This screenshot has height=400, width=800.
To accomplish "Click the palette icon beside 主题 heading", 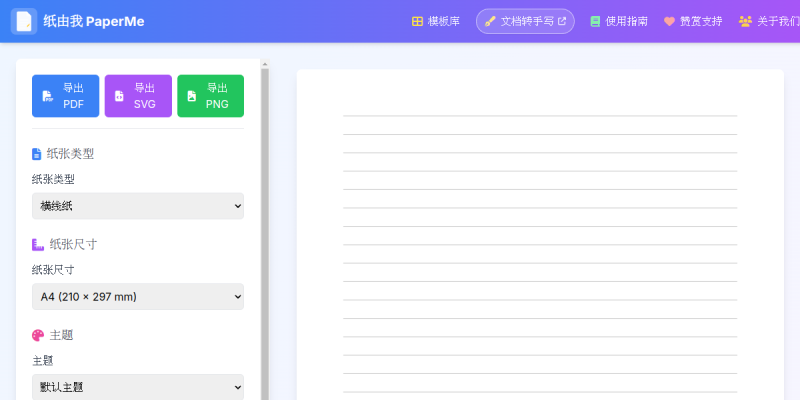I will point(38,335).
